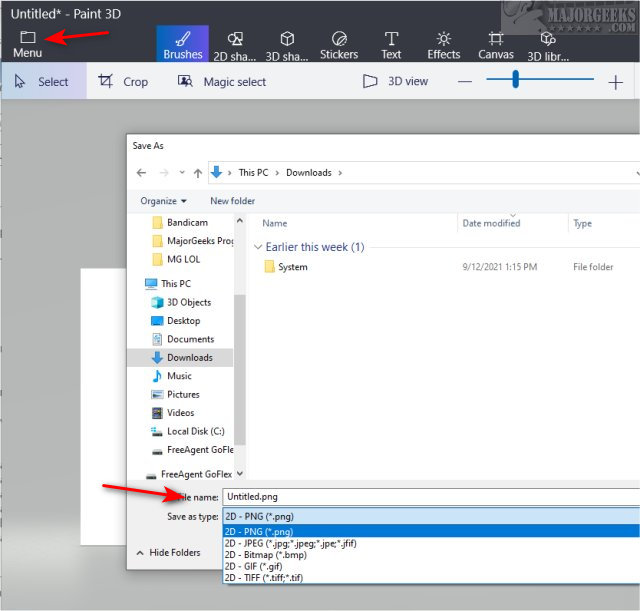Open the Effects tab
Screen dimensions: 640x611
coord(444,45)
